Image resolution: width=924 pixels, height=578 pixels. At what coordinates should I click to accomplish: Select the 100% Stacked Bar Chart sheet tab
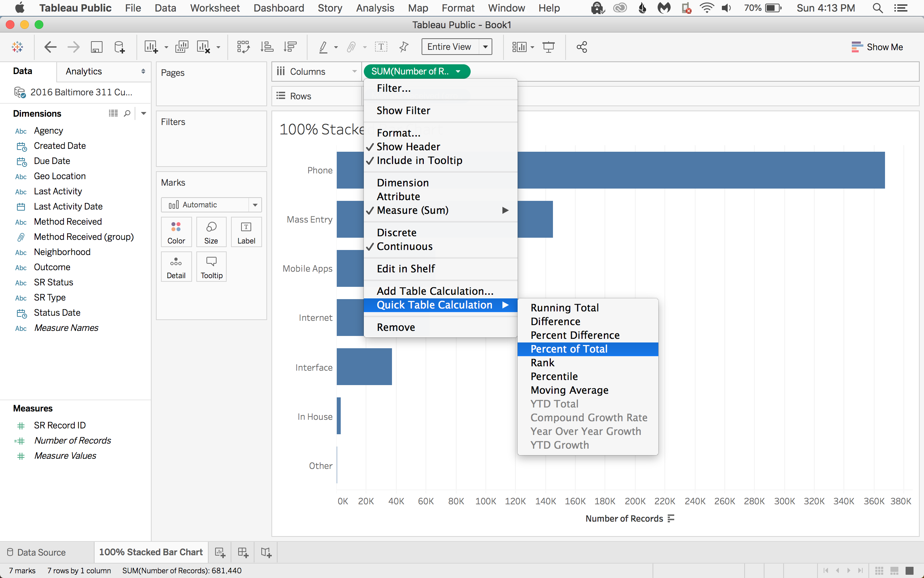coord(151,552)
